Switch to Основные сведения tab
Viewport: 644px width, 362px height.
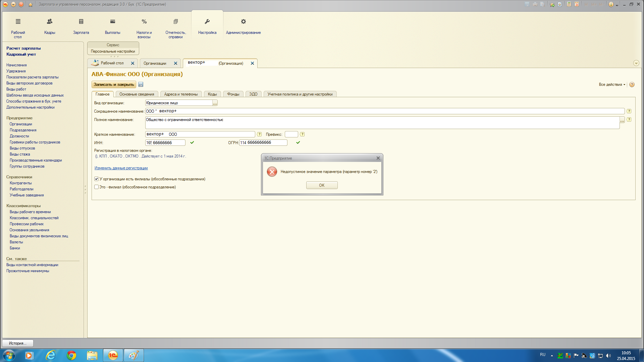(x=137, y=94)
